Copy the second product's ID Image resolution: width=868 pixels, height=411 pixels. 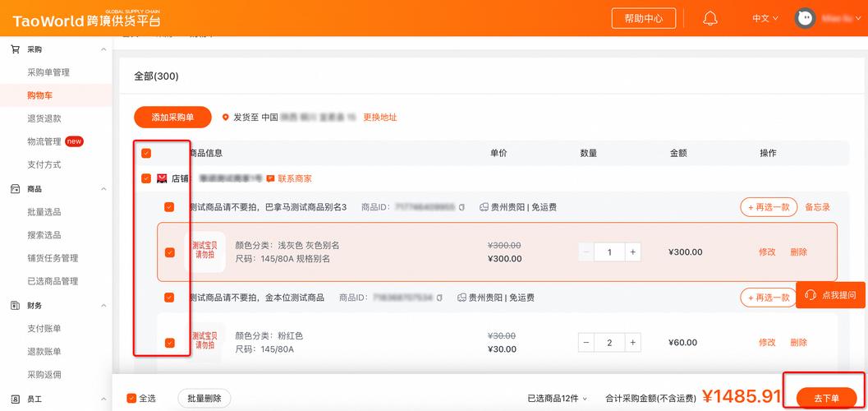[440, 298]
